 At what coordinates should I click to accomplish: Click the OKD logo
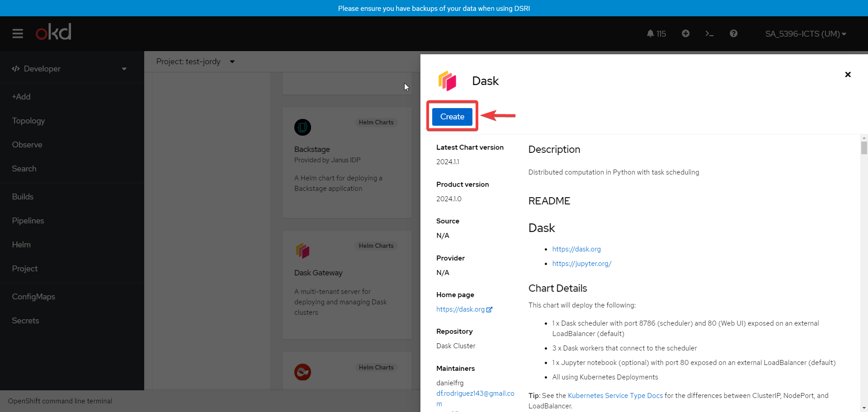coord(53,32)
